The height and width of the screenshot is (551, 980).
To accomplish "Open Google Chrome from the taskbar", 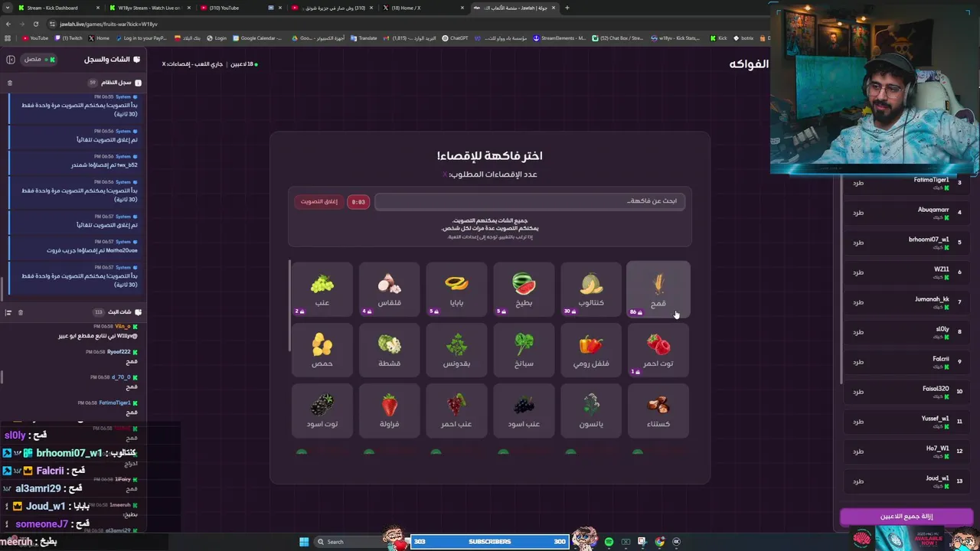I will pos(659,542).
